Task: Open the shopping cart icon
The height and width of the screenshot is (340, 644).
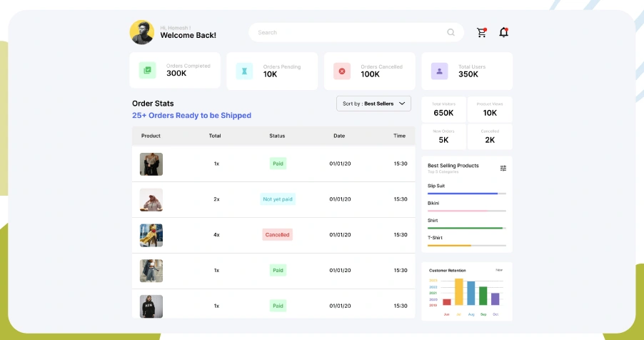Action: 481,32
